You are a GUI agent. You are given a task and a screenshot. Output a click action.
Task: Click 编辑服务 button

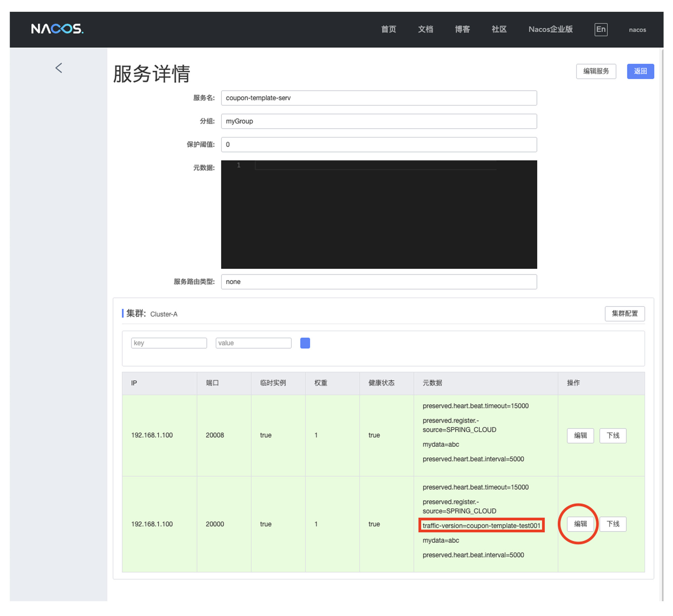[x=596, y=71]
